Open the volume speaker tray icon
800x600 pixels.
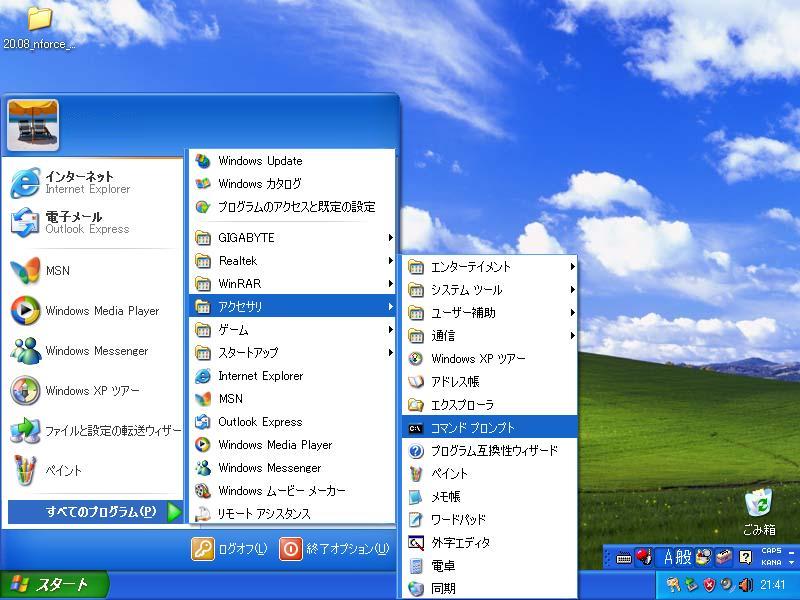(745, 585)
